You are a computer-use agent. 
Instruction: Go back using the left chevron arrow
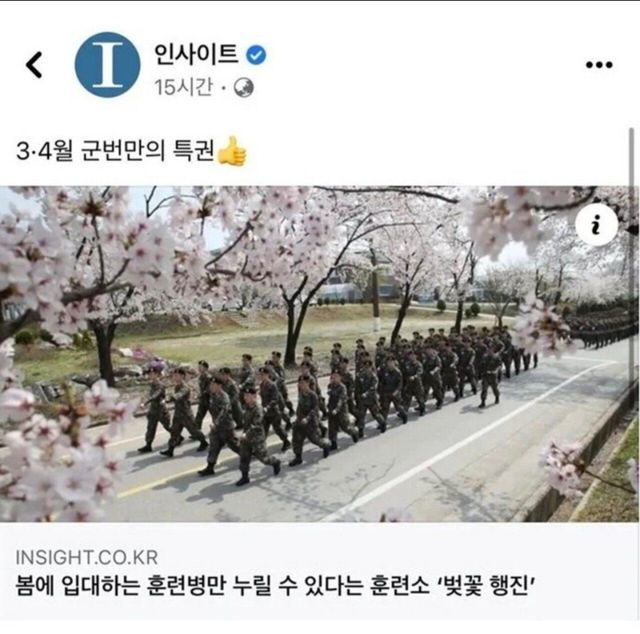click(34, 65)
